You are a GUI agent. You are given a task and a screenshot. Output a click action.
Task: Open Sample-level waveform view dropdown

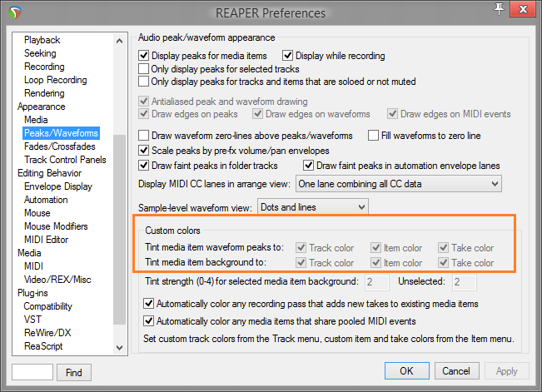coord(312,206)
